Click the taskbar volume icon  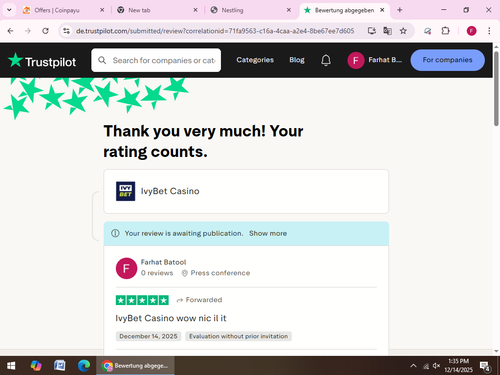tap(436, 366)
